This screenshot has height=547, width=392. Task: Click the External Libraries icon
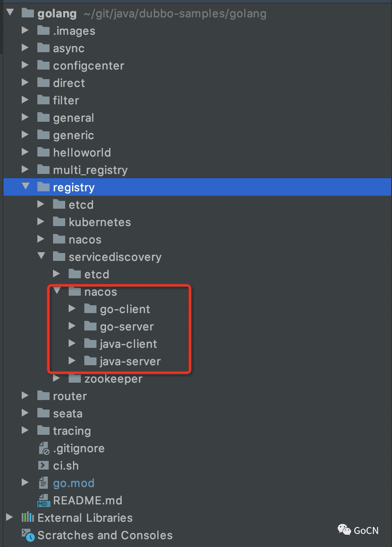click(28, 518)
